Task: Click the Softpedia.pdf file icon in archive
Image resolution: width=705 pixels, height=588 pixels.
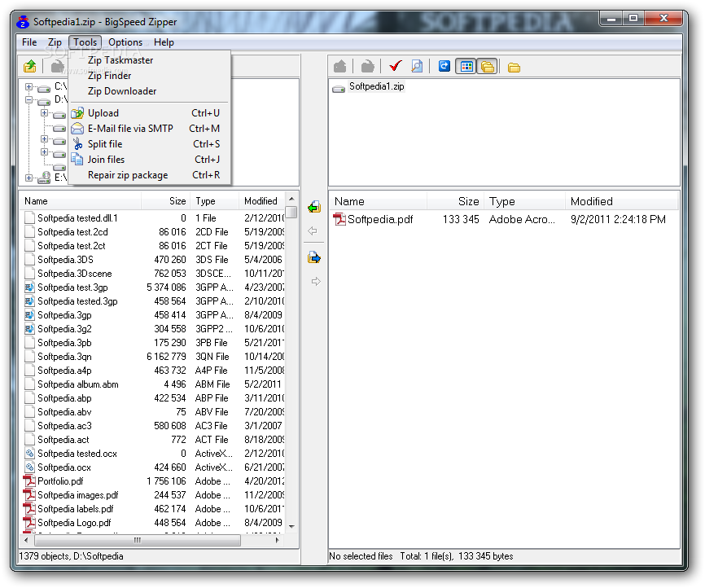Action: 339,219
